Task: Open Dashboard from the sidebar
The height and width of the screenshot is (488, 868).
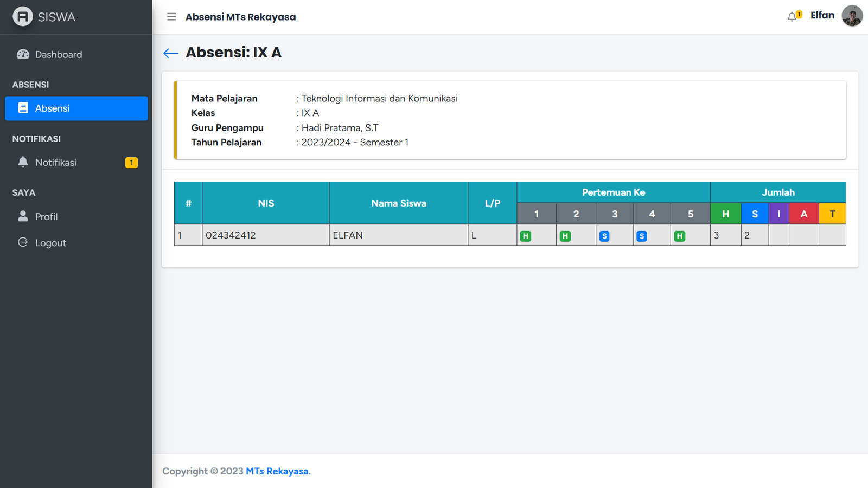Action: pyautogui.click(x=58, y=54)
